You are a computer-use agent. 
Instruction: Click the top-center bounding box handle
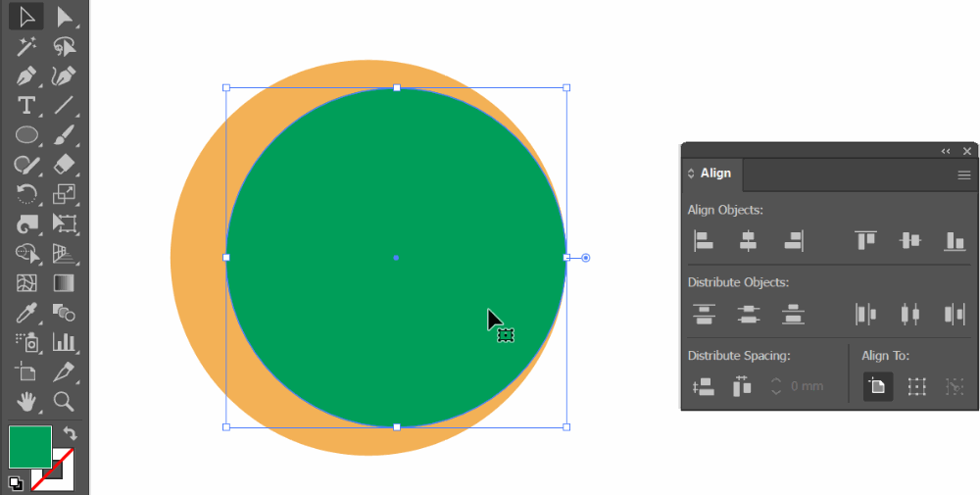coord(396,88)
